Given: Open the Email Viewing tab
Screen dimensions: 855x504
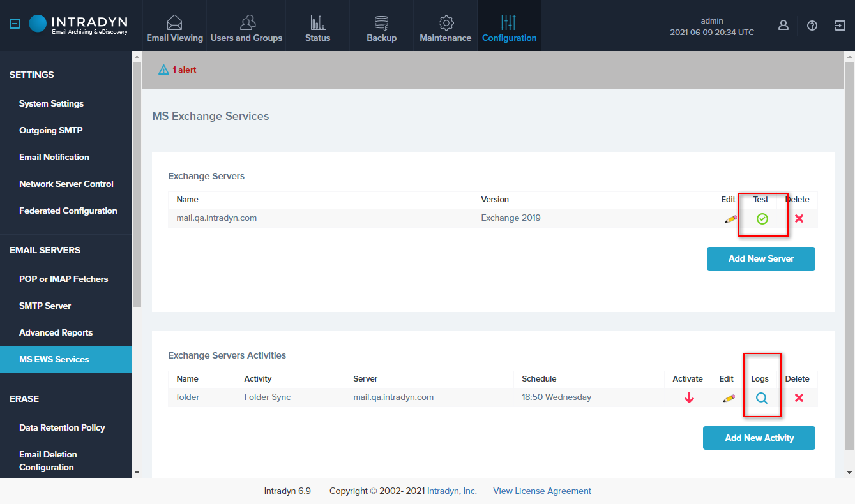Looking at the screenshot, I should [174, 26].
